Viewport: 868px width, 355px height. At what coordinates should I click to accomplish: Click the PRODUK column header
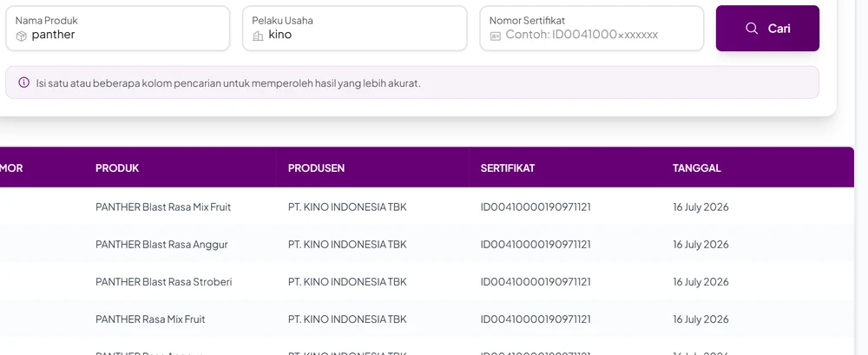click(x=117, y=168)
